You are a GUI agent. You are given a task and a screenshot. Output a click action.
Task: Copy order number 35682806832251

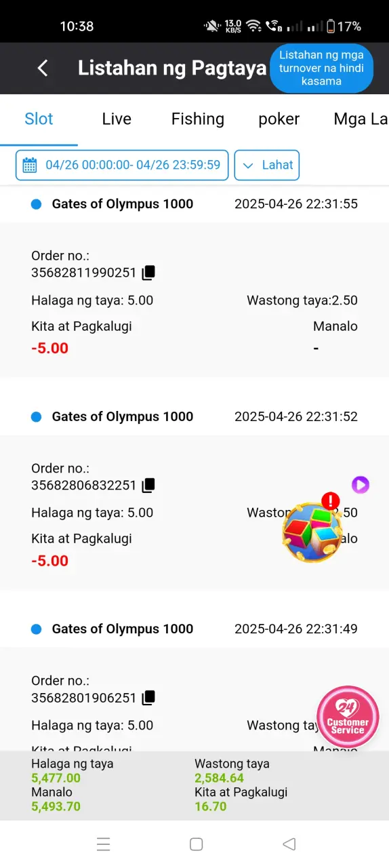coord(148,485)
